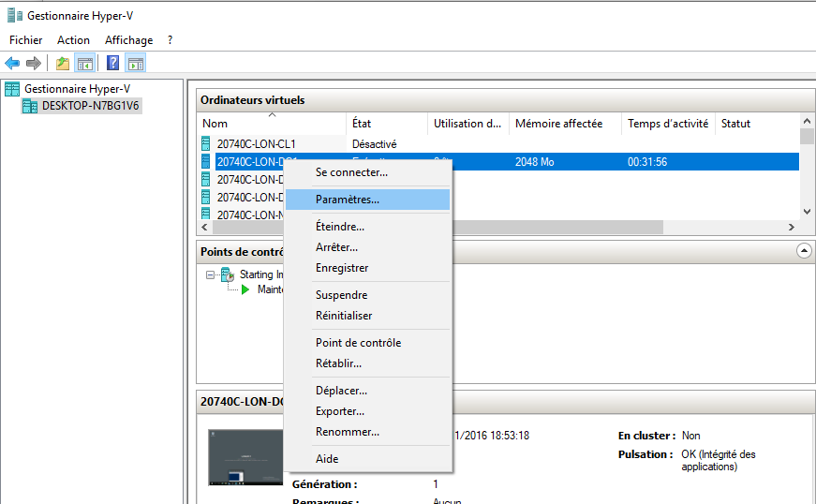The width and height of the screenshot is (816, 504).
Task: Click the Hyper-V Manager title bar icon
Action: point(15,16)
